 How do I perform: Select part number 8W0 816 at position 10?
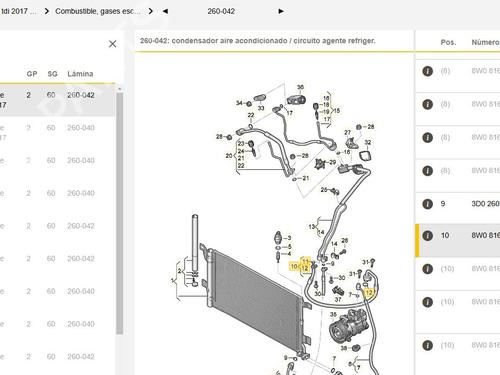click(x=485, y=235)
